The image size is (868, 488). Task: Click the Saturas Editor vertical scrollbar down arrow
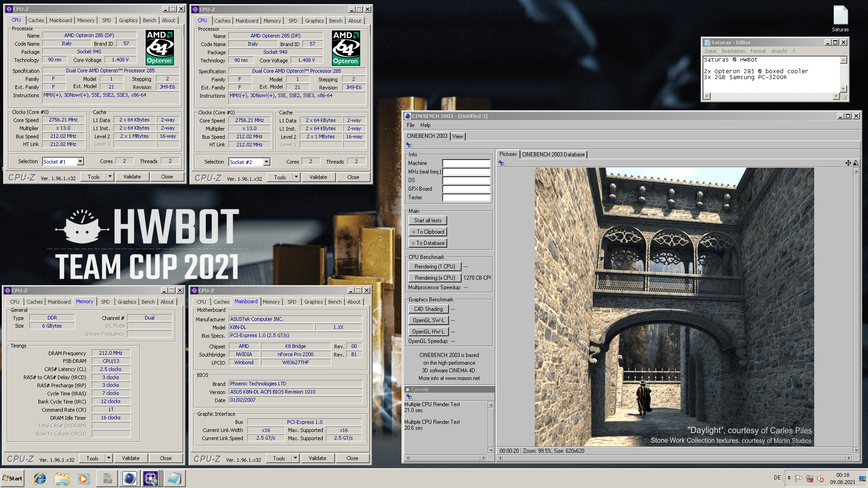(x=843, y=89)
